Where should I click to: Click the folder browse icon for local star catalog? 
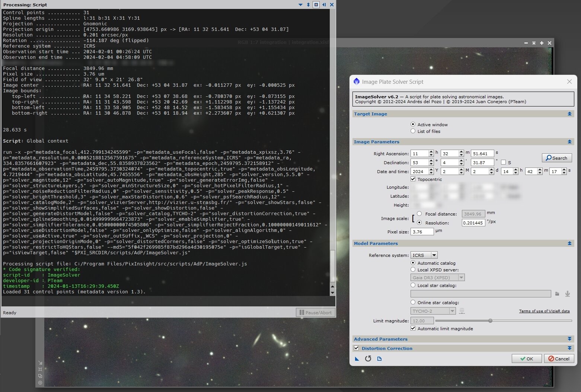[557, 294]
